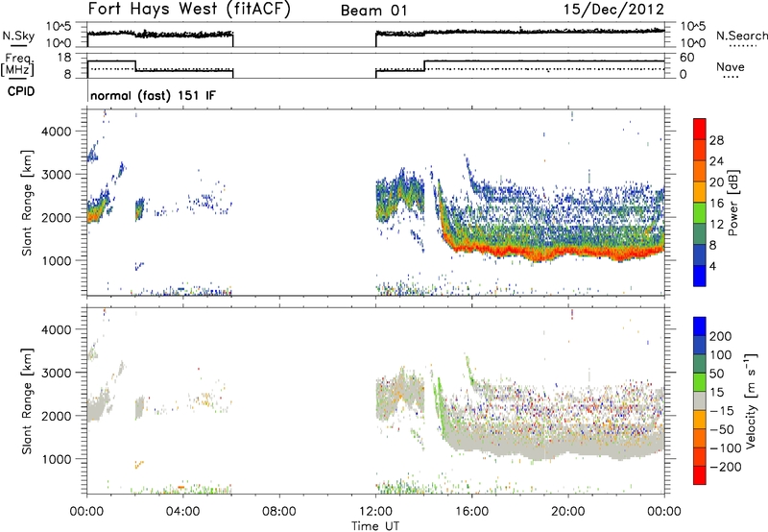Viewport: 768px width, 532px height.
Task: Click the 'N.Search' legend label
Action: (x=741, y=36)
